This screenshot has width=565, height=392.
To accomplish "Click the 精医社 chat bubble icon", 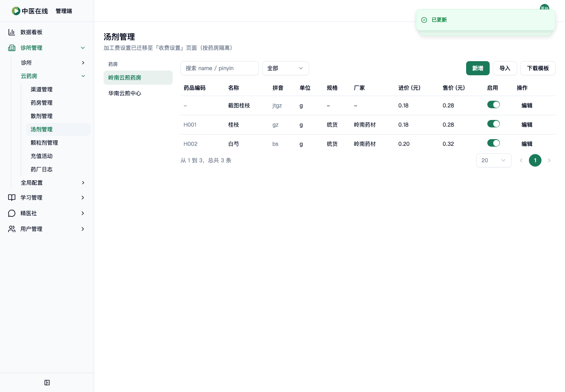I will point(12,213).
